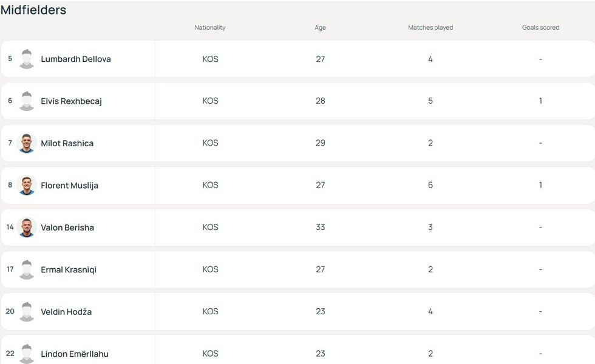The width and height of the screenshot is (595, 364).
Task: Click Lumbardh Dellova's placeholder avatar icon
Action: (x=27, y=59)
